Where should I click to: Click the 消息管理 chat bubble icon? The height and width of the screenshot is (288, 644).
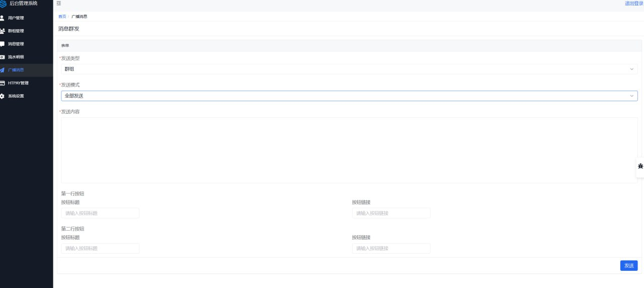point(3,44)
